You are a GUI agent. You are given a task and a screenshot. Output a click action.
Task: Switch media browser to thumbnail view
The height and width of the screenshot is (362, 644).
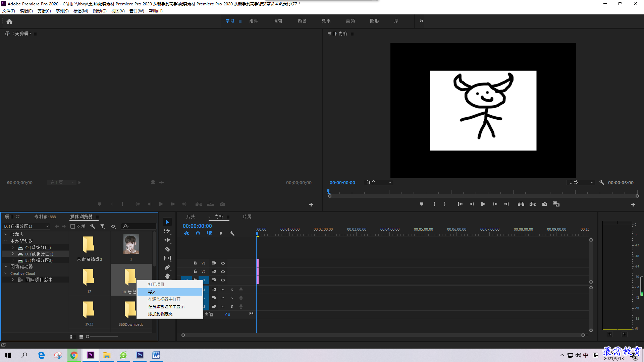81,337
